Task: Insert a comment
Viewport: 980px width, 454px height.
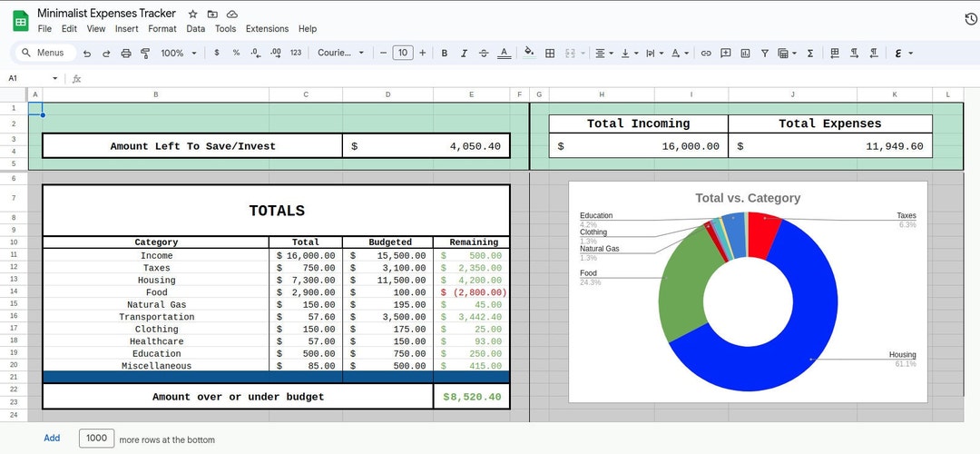Action: 726,54
